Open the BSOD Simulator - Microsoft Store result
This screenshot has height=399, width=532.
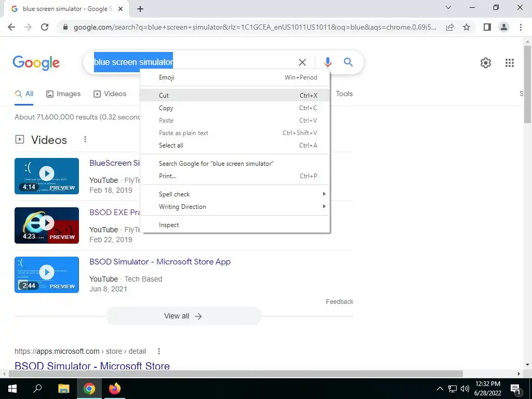pyautogui.click(x=92, y=366)
